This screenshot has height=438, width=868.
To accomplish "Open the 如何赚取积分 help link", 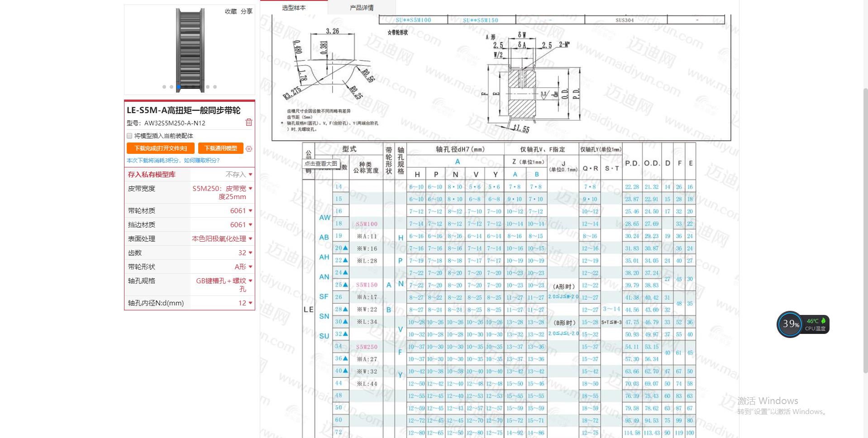I will (202, 161).
